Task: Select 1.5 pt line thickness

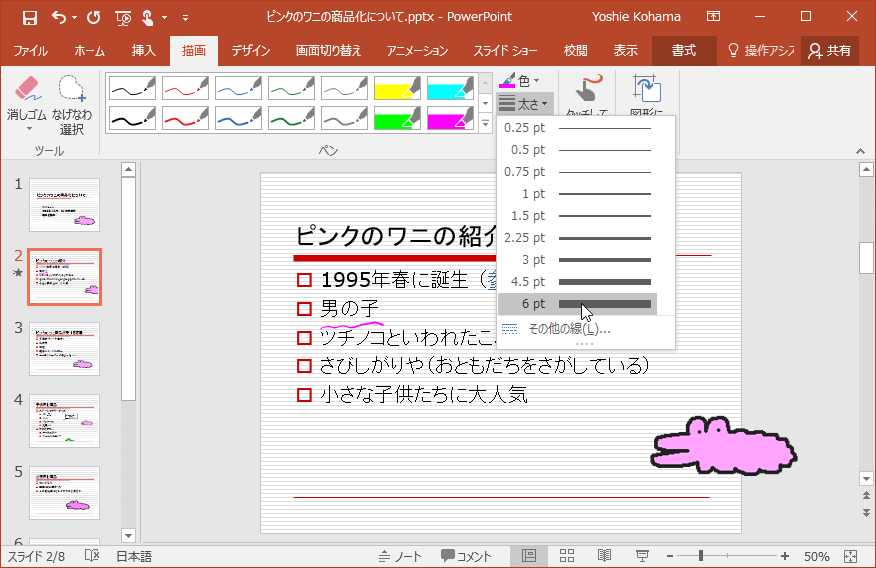Action: click(577, 216)
